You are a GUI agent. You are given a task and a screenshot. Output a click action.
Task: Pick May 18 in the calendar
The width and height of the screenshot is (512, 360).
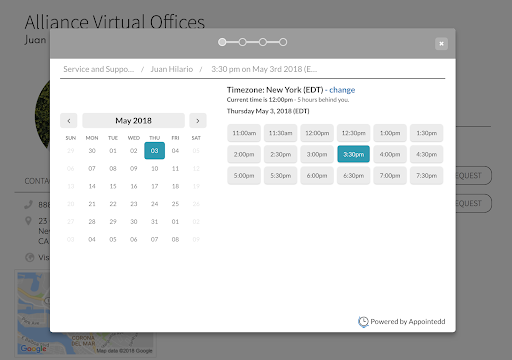tap(175, 186)
